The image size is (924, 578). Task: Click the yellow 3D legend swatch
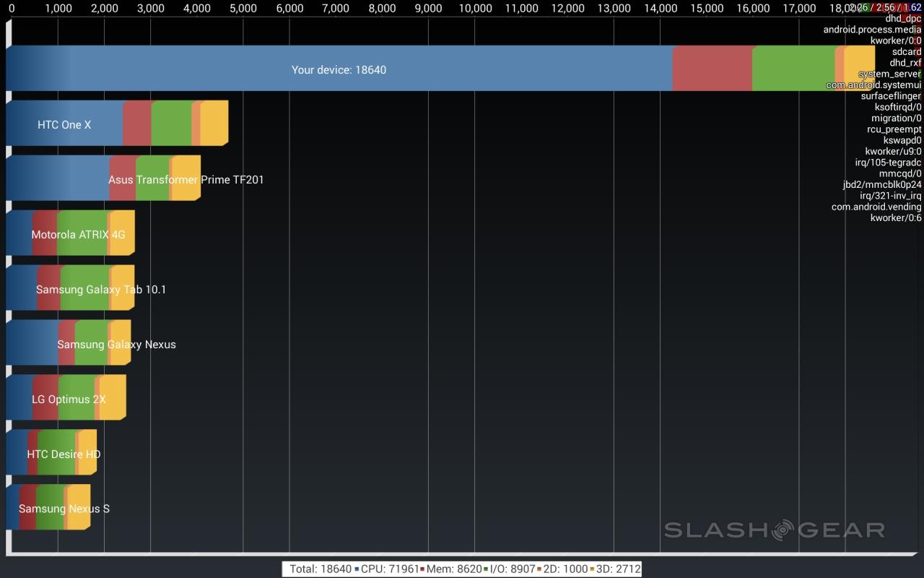click(593, 569)
